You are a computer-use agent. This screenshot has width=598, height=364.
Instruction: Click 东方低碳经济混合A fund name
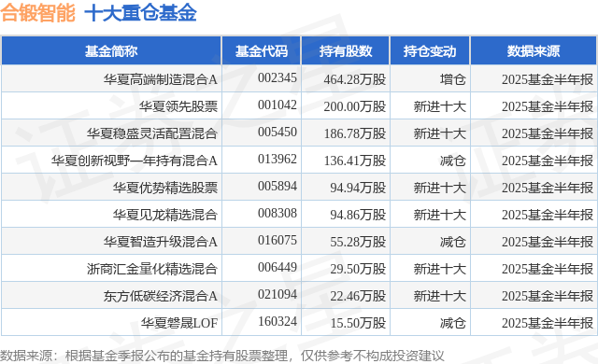point(160,296)
